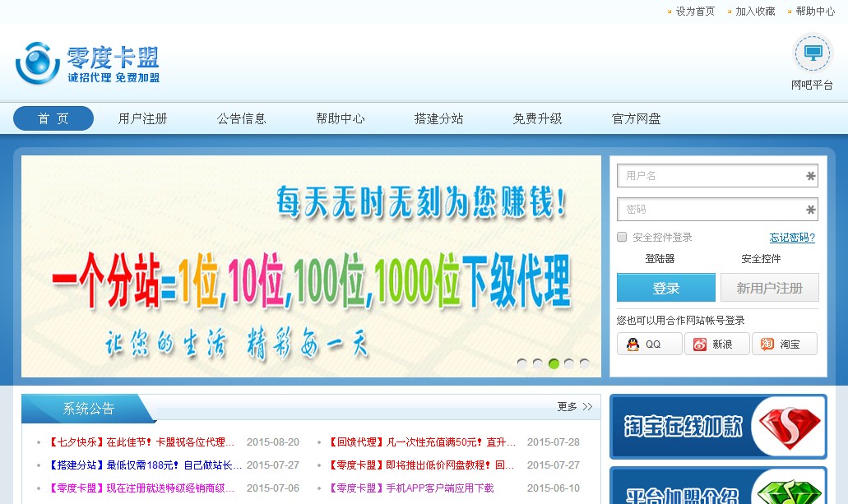Image resolution: width=848 pixels, height=504 pixels.
Task: Enable 安全控件登录 checkbox
Action: (621, 237)
